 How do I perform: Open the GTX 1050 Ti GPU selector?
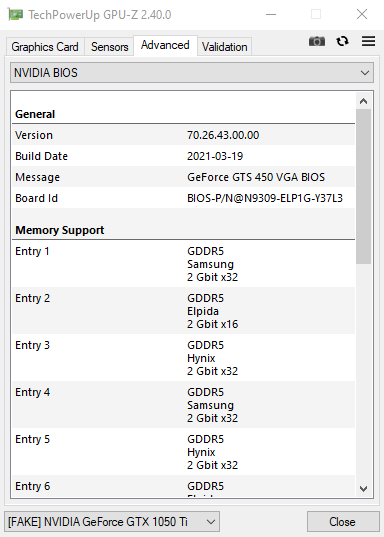tap(112, 522)
